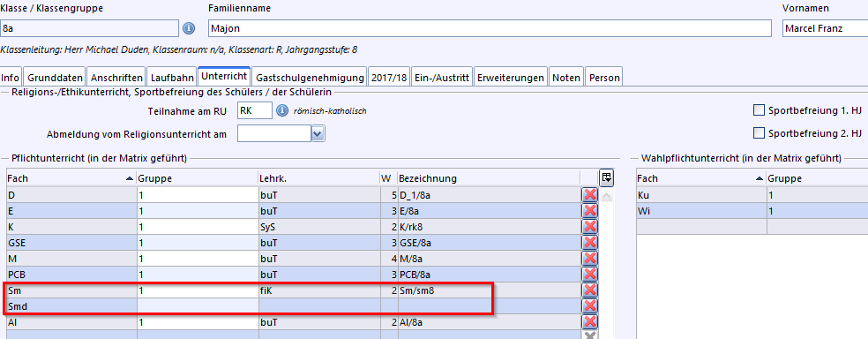This screenshot has height=339, width=868.
Task: Select cell M/8a
Action: point(489,259)
